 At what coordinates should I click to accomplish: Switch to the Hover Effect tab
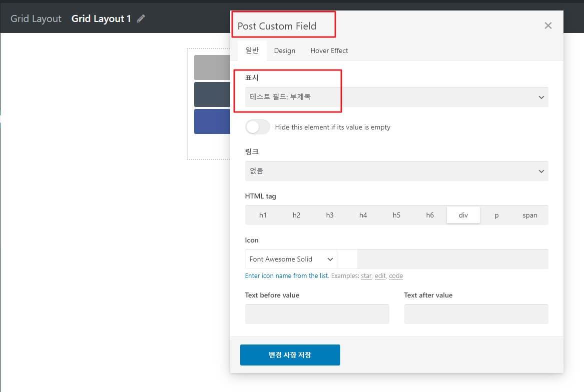pyautogui.click(x=329, y=50)
